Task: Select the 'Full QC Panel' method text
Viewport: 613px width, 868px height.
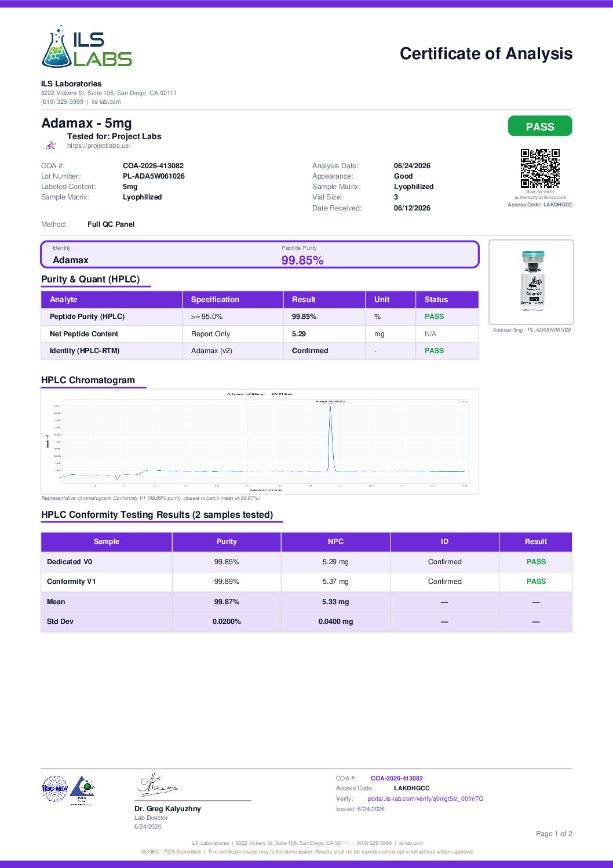Action: pyautogui.click(x=111, y=224)
